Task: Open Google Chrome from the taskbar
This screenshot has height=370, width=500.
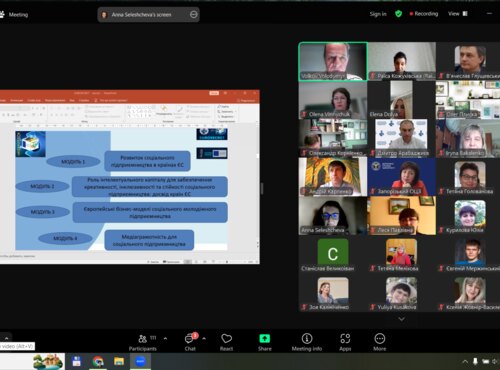Action: point(98,361)
